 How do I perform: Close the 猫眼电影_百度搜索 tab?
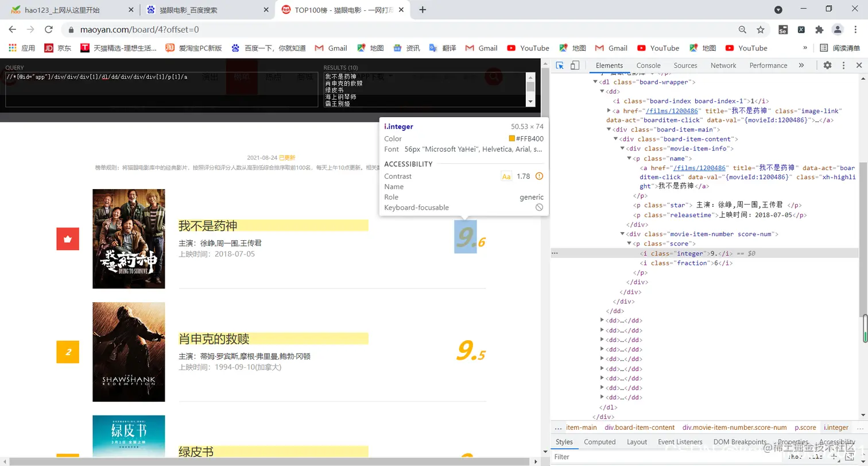coord(266,10)
